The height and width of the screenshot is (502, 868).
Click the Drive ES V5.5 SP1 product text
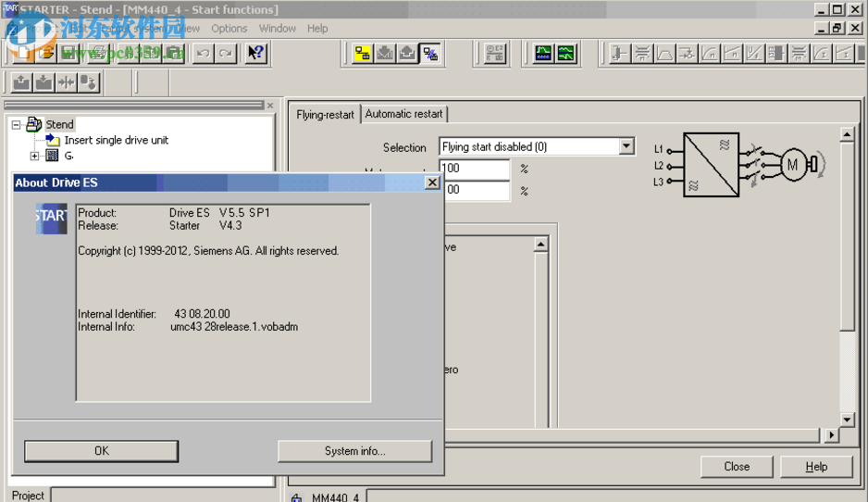219,213
